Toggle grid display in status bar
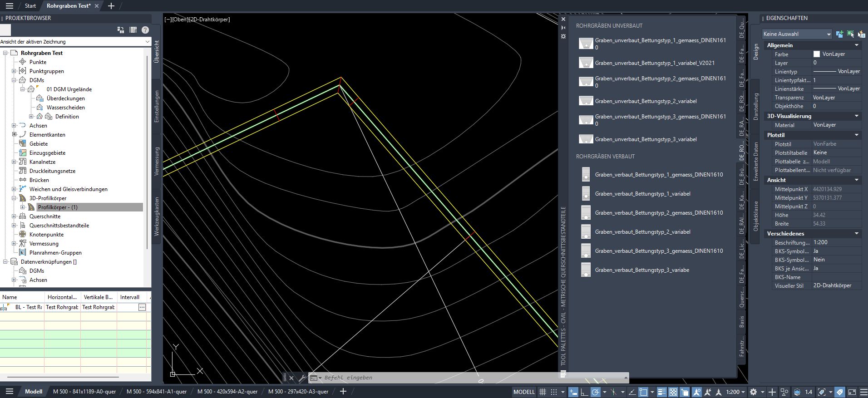The width and height of the screenshot is (868, 398). tap(542, 392)
